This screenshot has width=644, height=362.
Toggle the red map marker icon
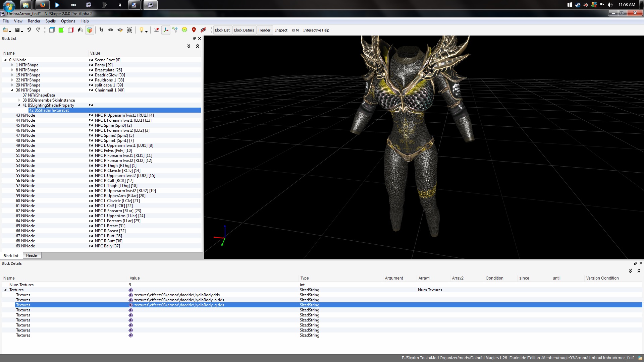click(194, 30)
